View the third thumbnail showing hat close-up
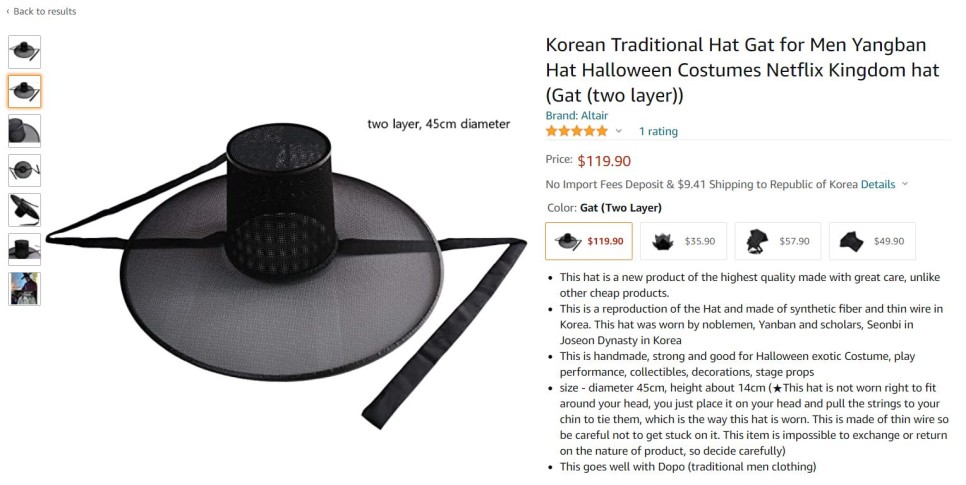The width and height of the screenshot is (966, 485). 25,131
